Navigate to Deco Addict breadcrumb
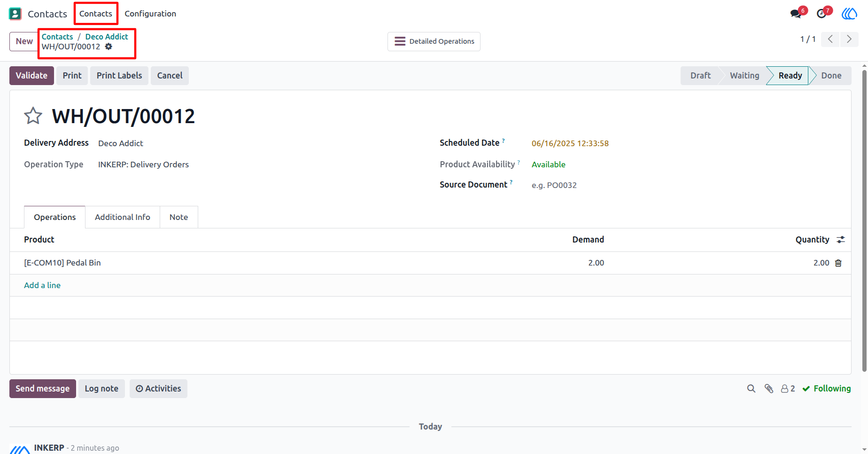Image resolution: width=868 pixels, height=454 pixels. pyautogui.click(x=107, y=37)
